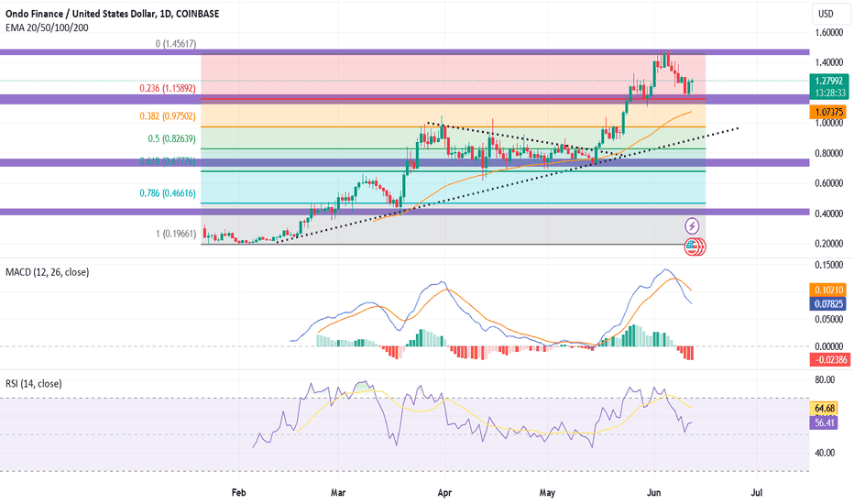
Task: Select the RSI (14, close) indicator label
Action: pos(34,384)
